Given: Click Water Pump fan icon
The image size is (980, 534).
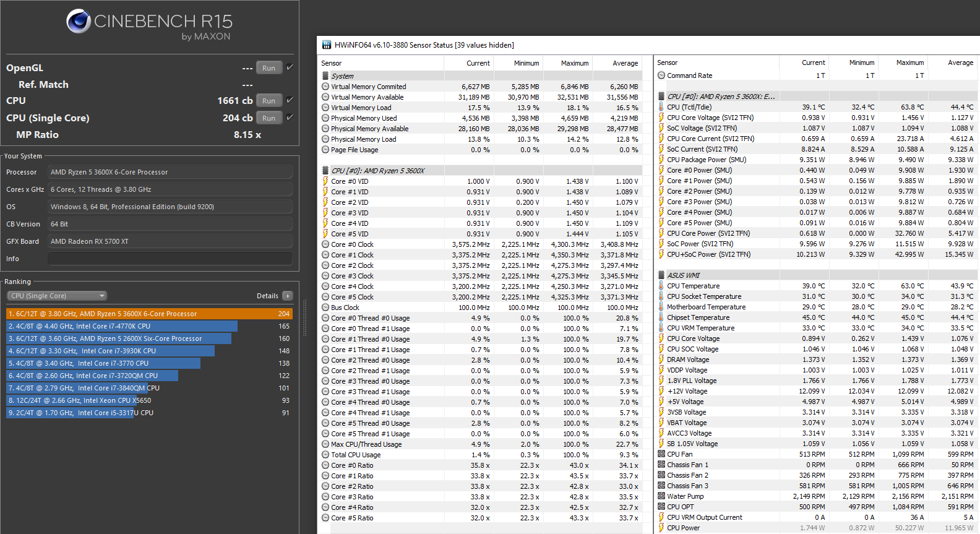Looking at the screenshot, I should tap(661, 496).
